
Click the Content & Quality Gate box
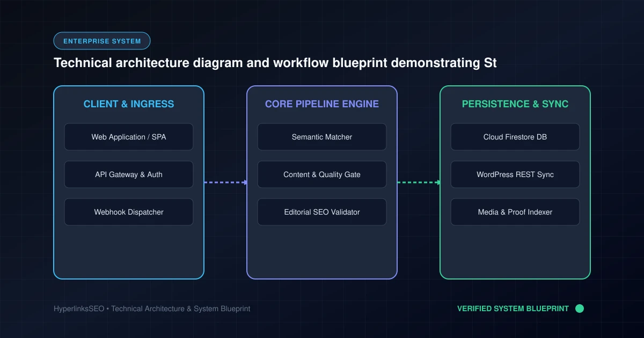coord(322,174)
